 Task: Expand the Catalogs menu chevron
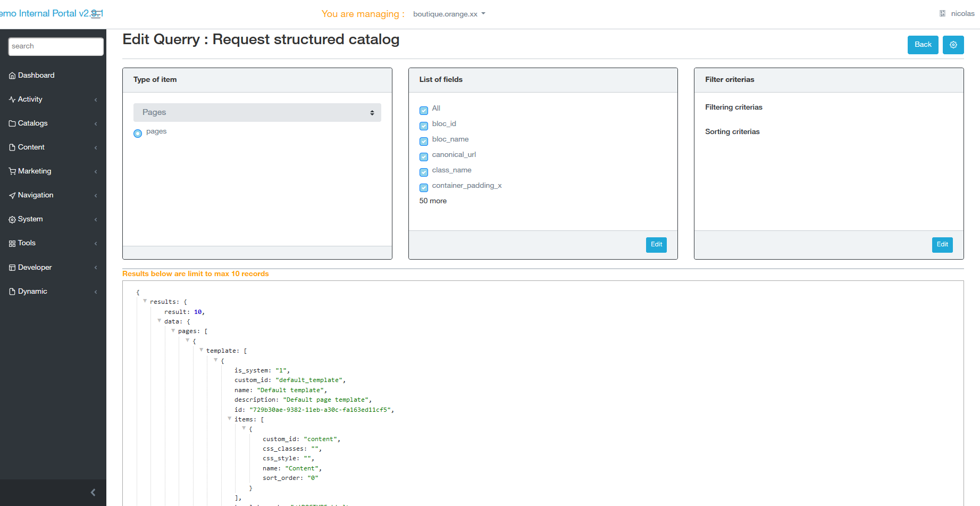click(96, 123)
